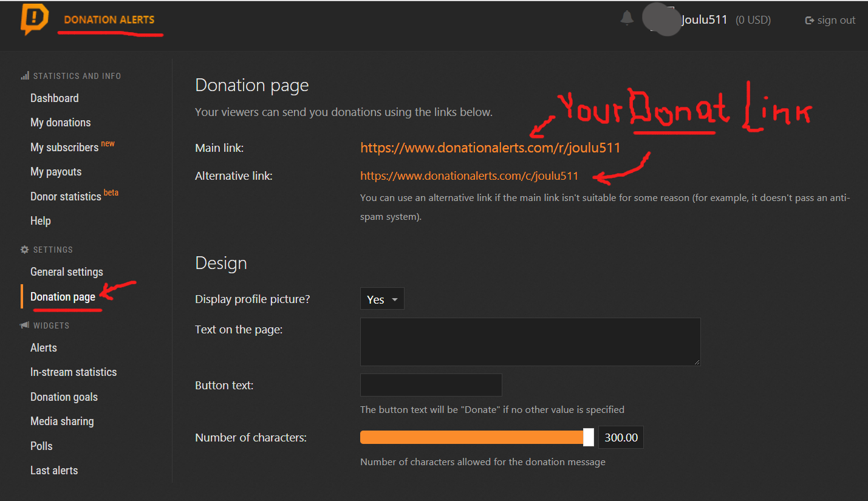Image resolution: width=868 pixels, height=501 pixels.
Task: Click the Settings gear icon
Action: (x=25, y=250)
